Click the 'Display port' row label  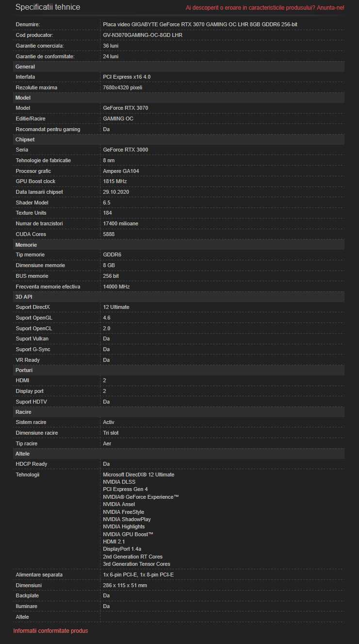click(30, 391)
